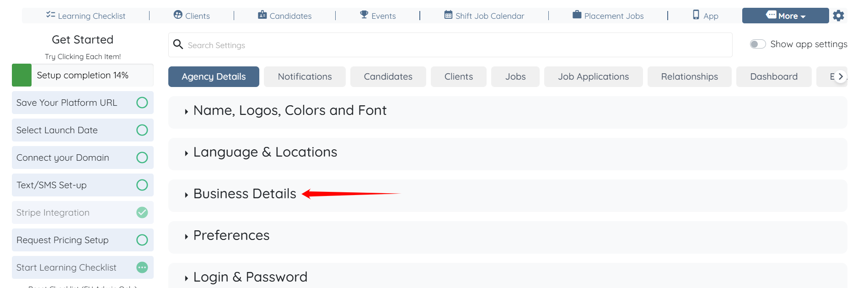The height and width of the screenshot is (288, 868).
Task: Tick the Connect your Domain circle
Action: click(x=142, y=158)
